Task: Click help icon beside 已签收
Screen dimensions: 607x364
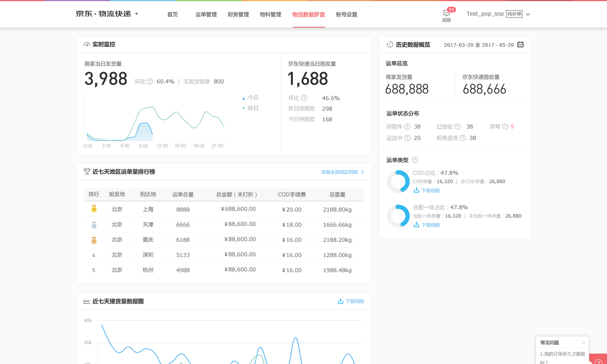Action: pyautogui.click(x=458, y=126)
